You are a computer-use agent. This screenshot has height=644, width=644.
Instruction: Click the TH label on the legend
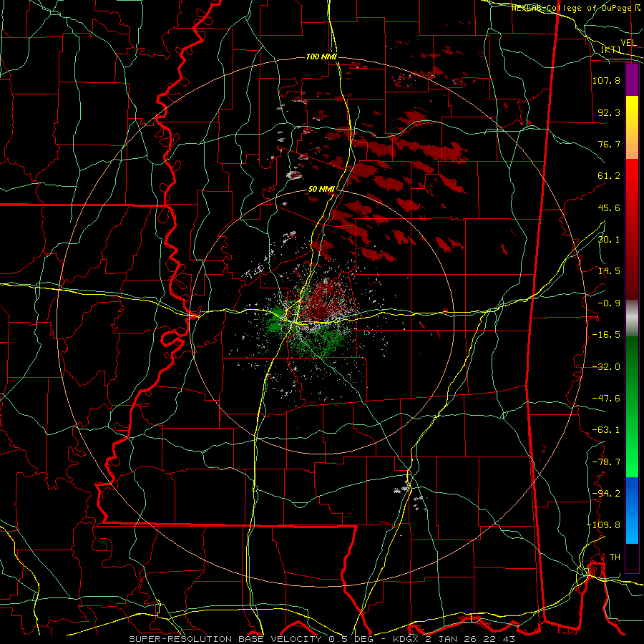point(615,557)
